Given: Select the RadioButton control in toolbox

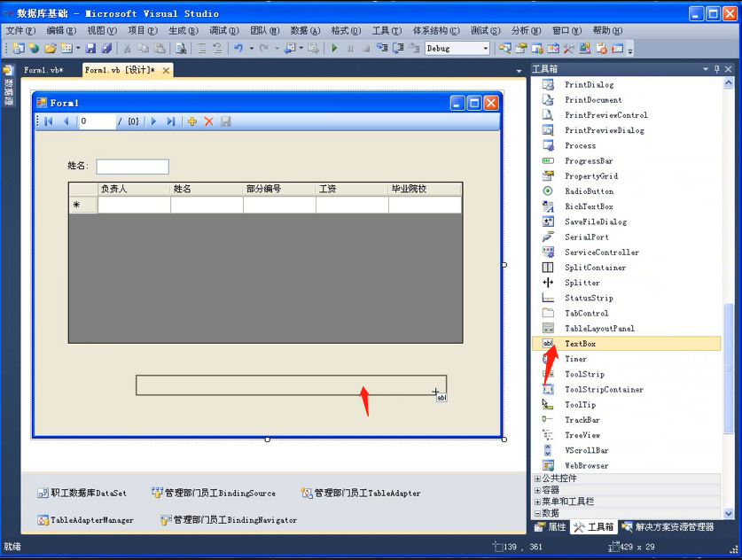Looking at the screenshot, I should pyautogui.click(x=589, y=191).
